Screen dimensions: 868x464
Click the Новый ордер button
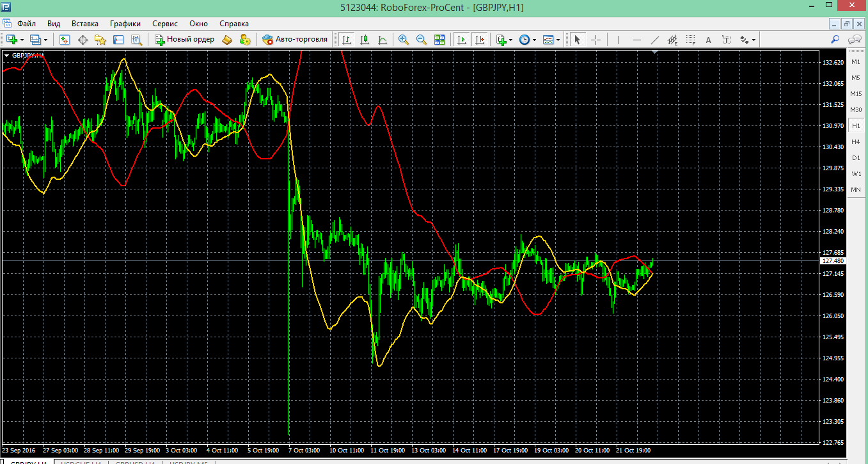click(184, 40)
